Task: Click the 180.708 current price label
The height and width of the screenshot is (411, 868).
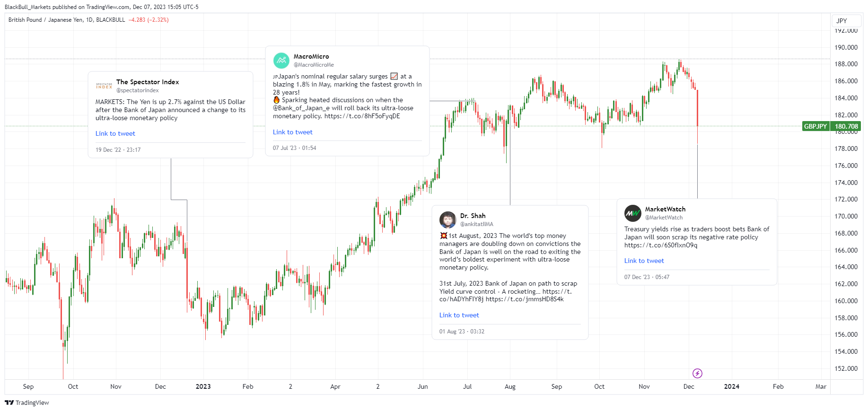Action: (846, 126)
